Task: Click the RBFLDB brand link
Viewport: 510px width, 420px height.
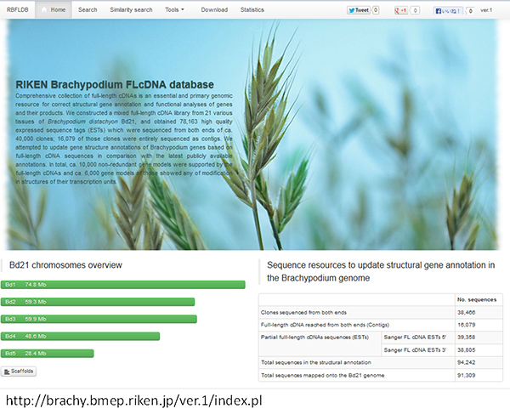Action: coord(17,9)
